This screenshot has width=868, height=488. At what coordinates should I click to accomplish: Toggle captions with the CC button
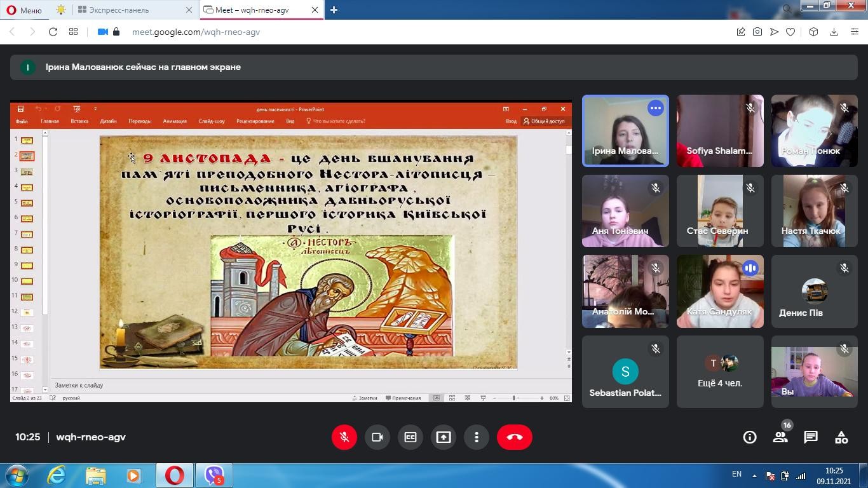410,437
